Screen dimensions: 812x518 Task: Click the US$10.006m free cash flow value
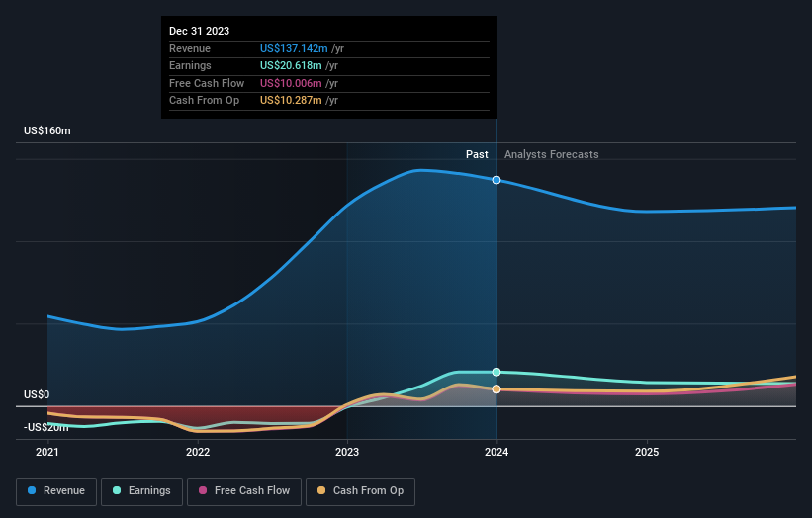click(x=291, y=83)
